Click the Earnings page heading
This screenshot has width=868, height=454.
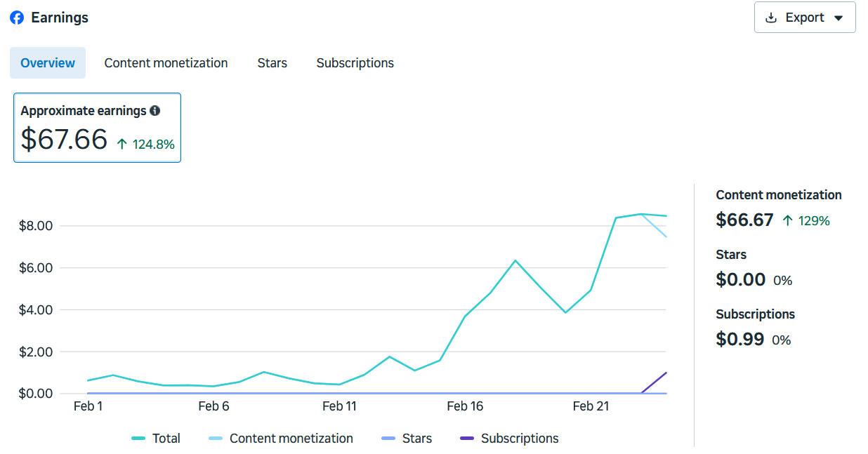(60, 18)
